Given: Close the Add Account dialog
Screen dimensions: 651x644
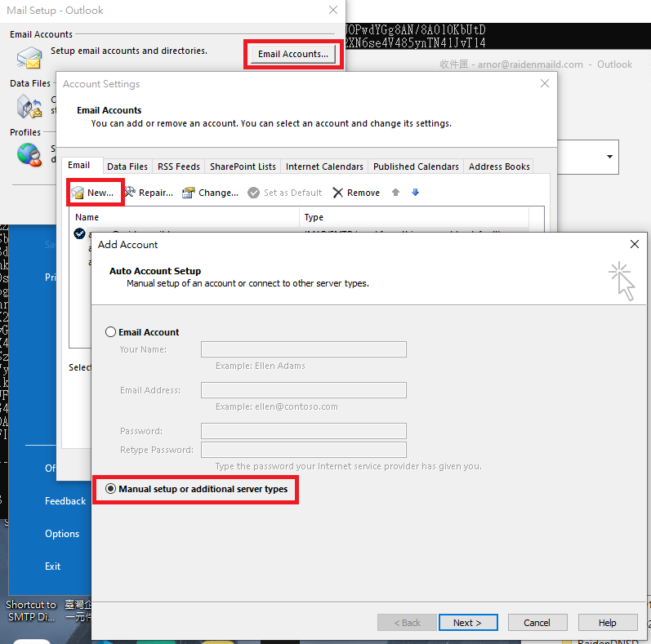Looking at the screenshot, I should [x=635, y=244].
